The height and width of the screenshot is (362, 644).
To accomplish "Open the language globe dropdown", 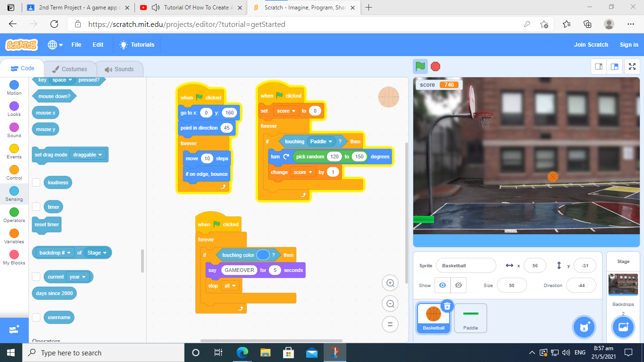I will (55, 45).
